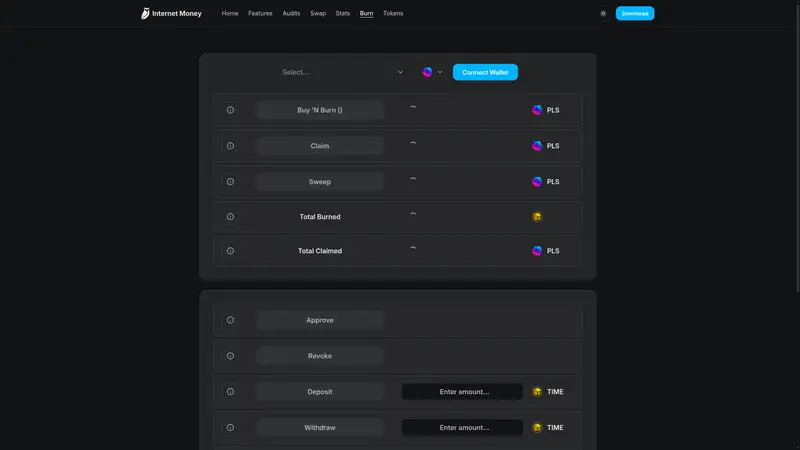Click info icon beside Approve
800x450 pixels.
pyautogui.click(x=231, y=320)
